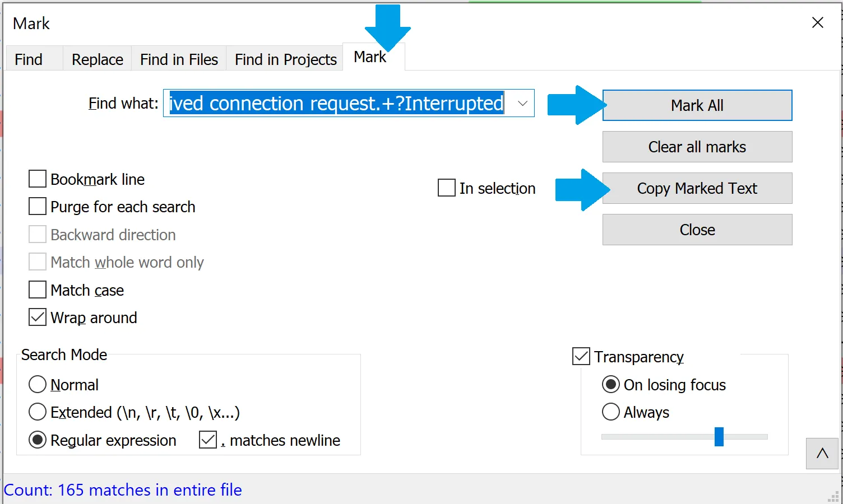The image size is (843, 504).
Task: Check the In selection box
Action: click(447, 188)
